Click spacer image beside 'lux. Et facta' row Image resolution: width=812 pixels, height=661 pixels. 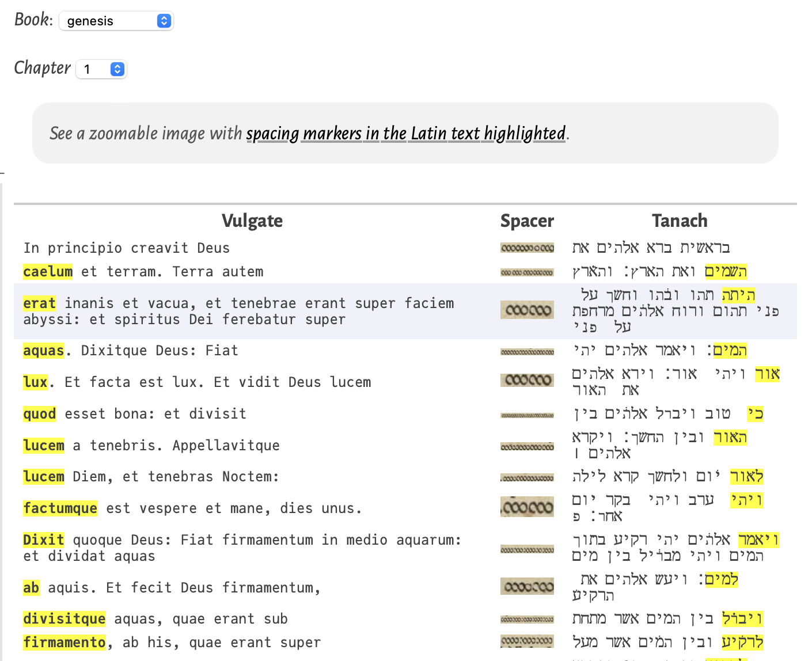[527, 381]
